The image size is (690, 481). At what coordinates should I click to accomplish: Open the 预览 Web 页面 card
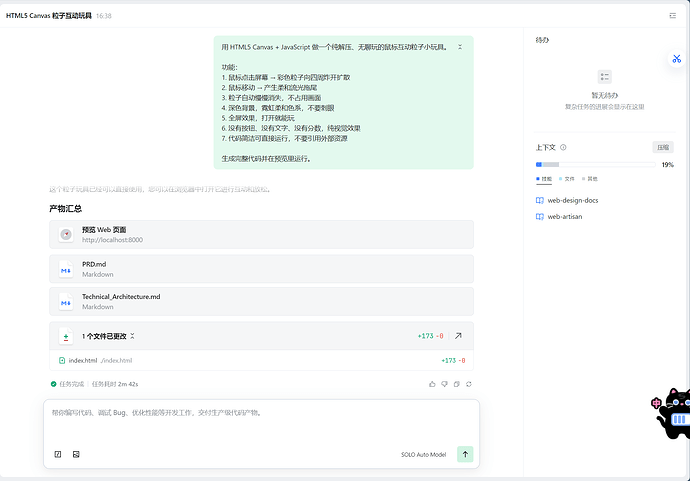pyautogui.click(x=261, y=235)
